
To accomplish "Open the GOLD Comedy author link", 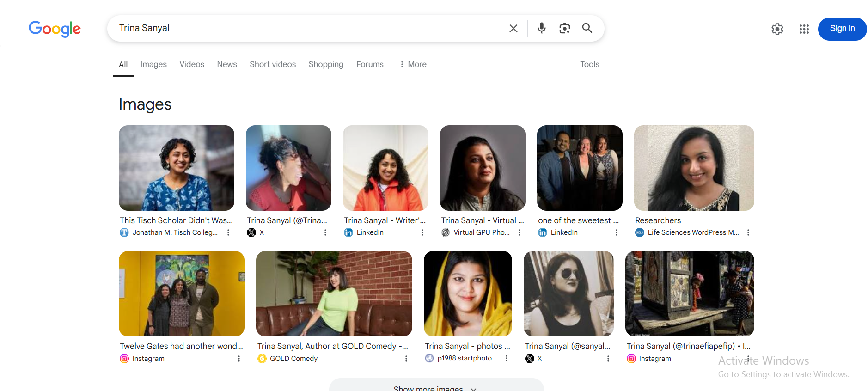I will 332,346.
